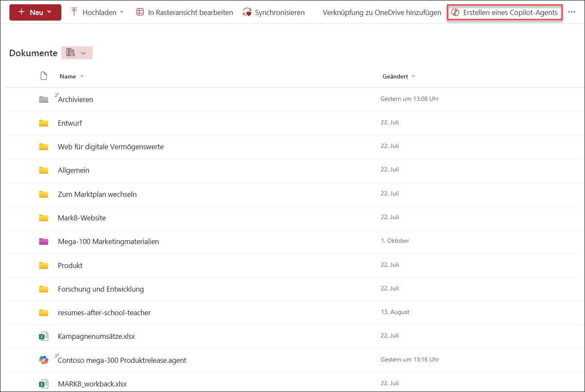
Task: Open the file Kampagnenumsätze.xlsx
Action: (96, 336)
